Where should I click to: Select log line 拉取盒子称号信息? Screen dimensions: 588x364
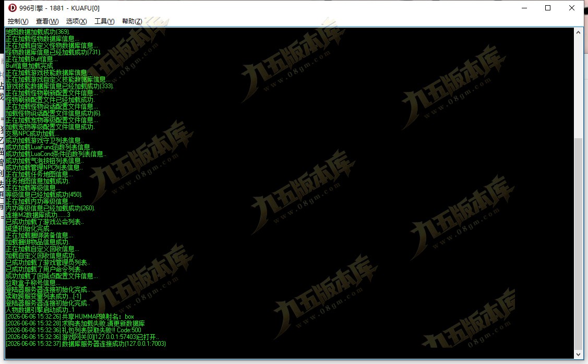[33, 283]
